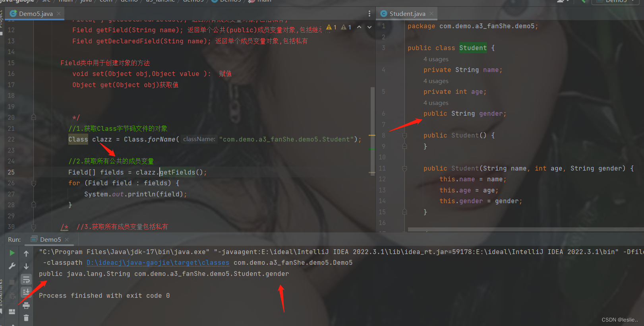The width and height of the screenshot is (644, 326).
Task: Toggle scroll to end in console
Action: point(26,292)
